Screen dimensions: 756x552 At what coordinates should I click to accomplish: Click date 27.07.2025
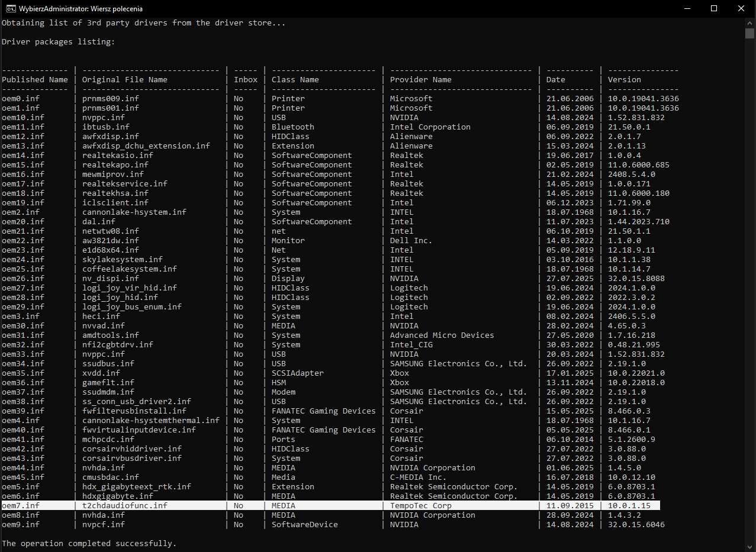click(570, 279)
